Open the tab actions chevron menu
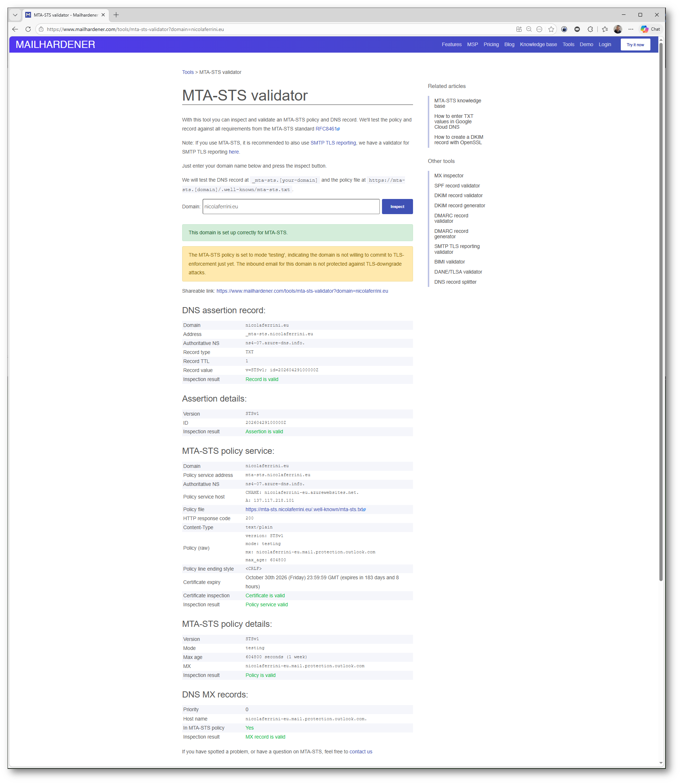681x784 pixels. pos(15,15)
